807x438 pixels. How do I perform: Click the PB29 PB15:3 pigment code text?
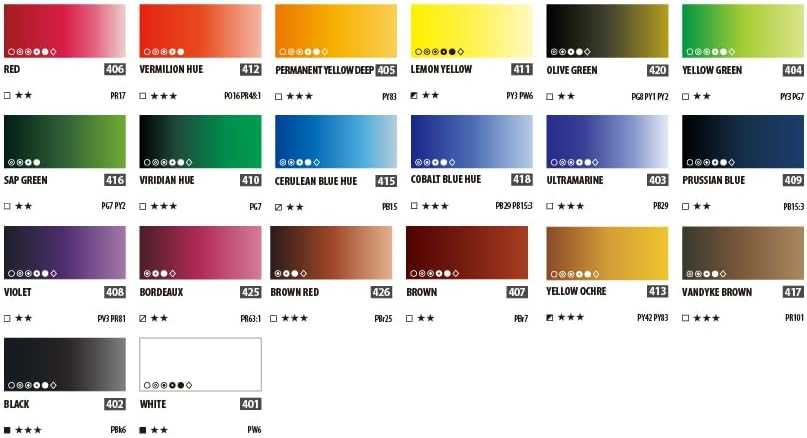514,206
